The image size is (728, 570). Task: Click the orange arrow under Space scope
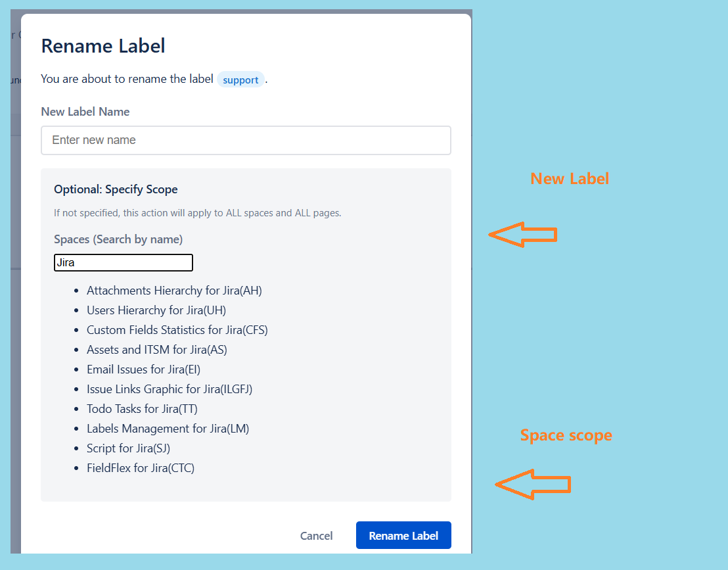(x=532, y=485)
